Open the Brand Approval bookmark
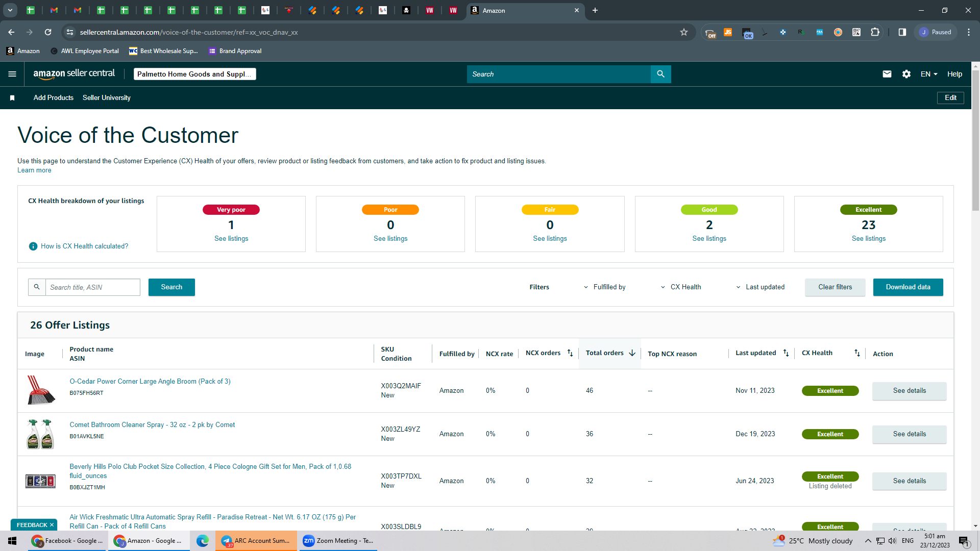Image resolution: width=980 pixels, height=551 pixels. [x=235, y=51]
